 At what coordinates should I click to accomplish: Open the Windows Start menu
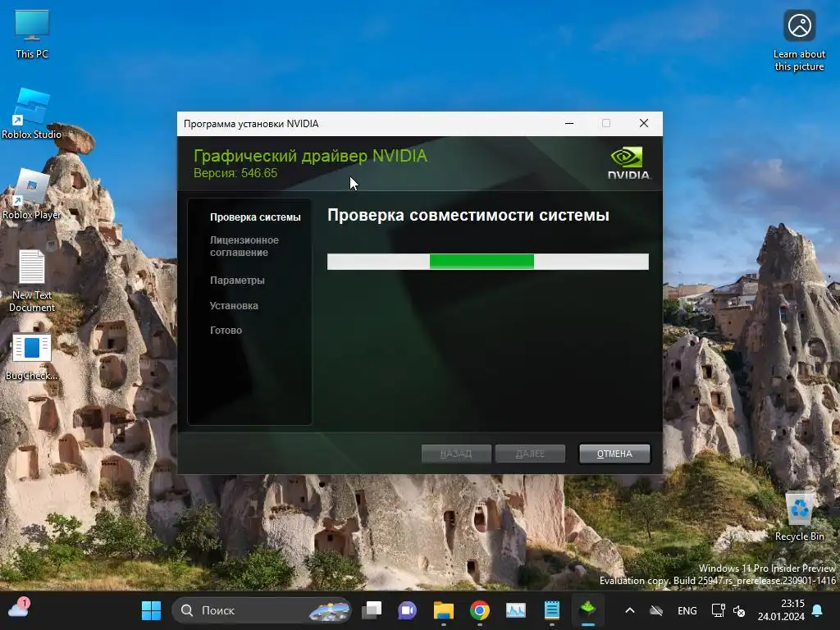(151, 610)
